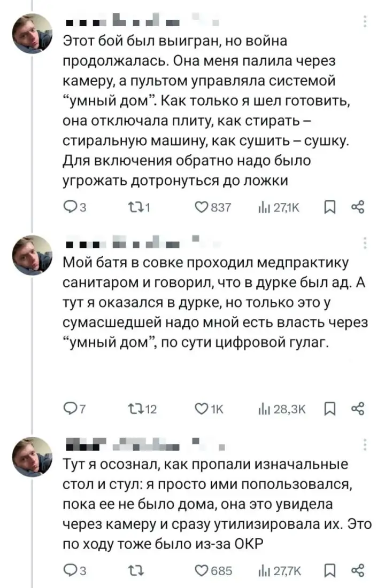
Task: Open more options for the second tweet
Action: pyautogui.click(x=365, y=244)
